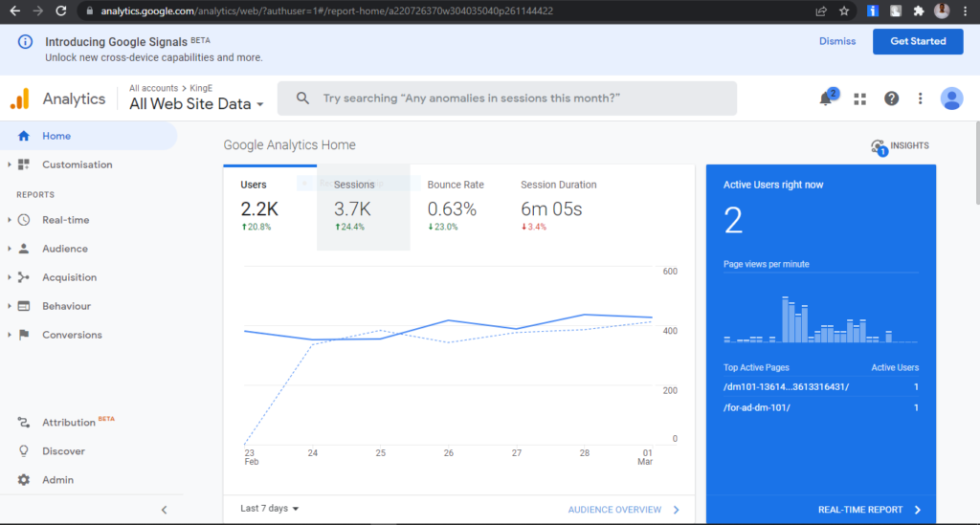Click the Acquisition arrows icon
The height and width of the screenshot is (525, 980).
pos(24,277)
